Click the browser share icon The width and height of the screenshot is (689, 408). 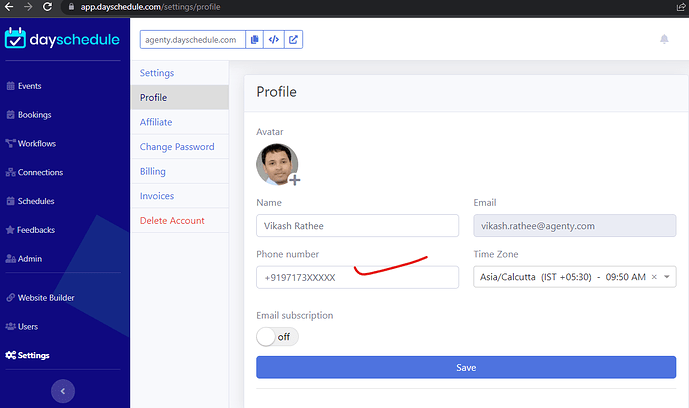[x=681, y=7]
